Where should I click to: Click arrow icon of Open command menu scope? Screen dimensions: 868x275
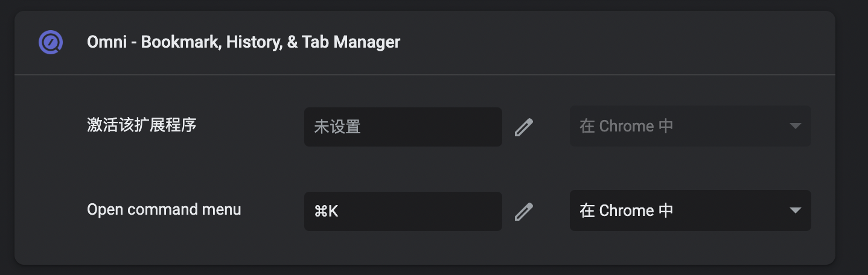pos(795,210)
